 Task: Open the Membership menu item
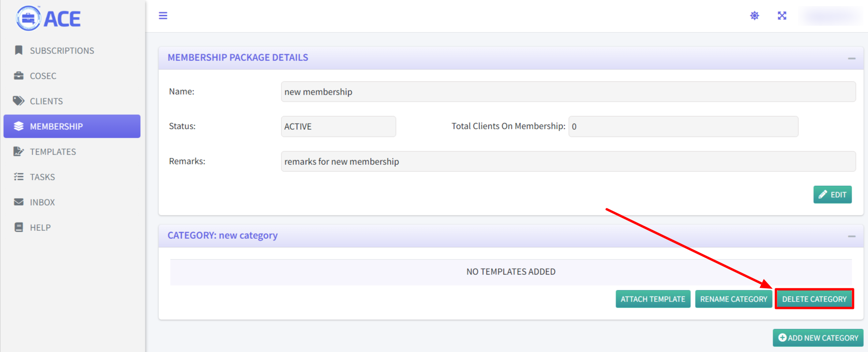point(72,126)
